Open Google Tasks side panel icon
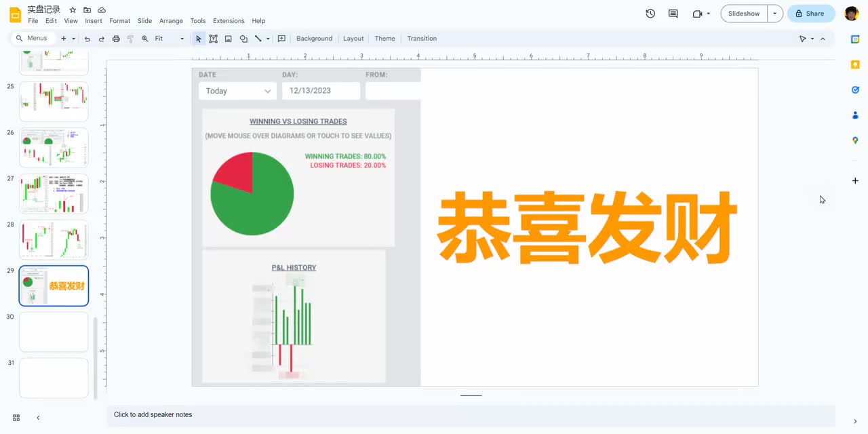This screenshot has height=434, width=868. coord(855,90)
